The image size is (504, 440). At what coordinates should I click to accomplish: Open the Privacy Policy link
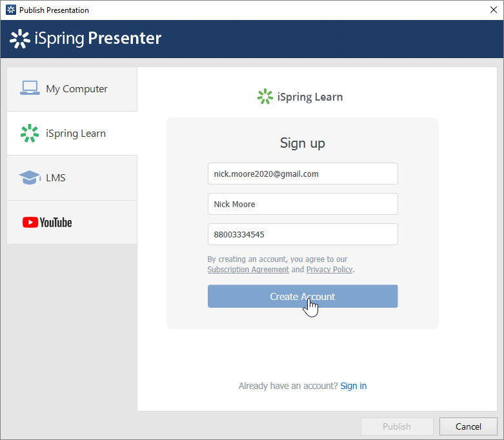point(330,269)
